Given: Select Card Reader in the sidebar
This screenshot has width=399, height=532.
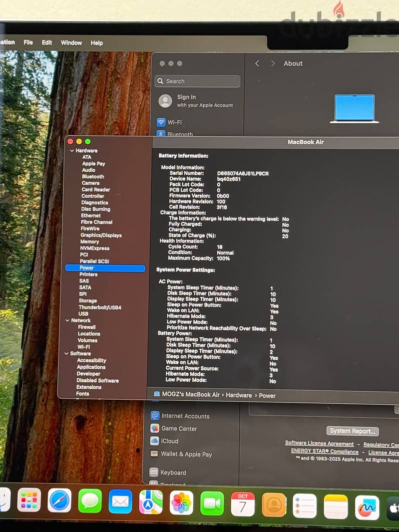Looking at the screenshot, I should [x=96, y=190].
